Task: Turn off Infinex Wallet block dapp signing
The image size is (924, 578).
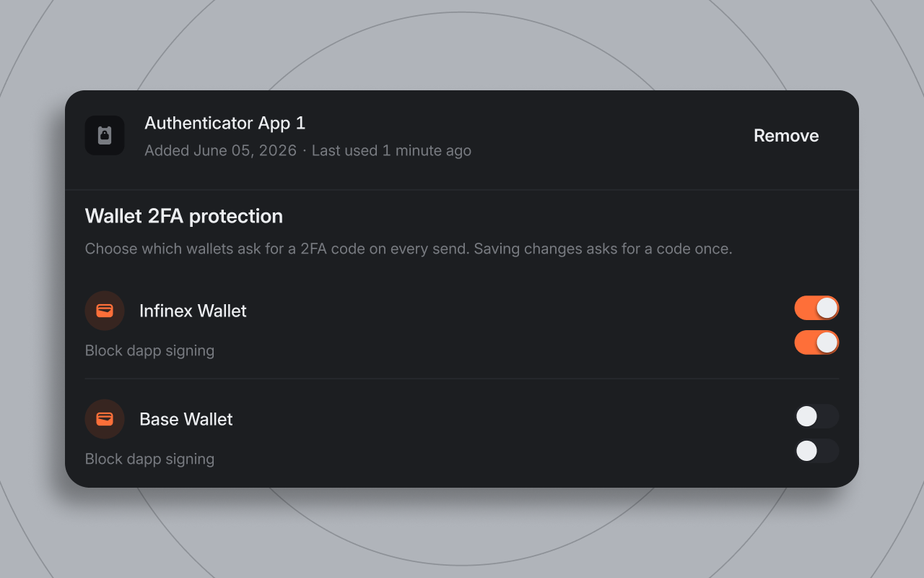Action: coord(816,342)
